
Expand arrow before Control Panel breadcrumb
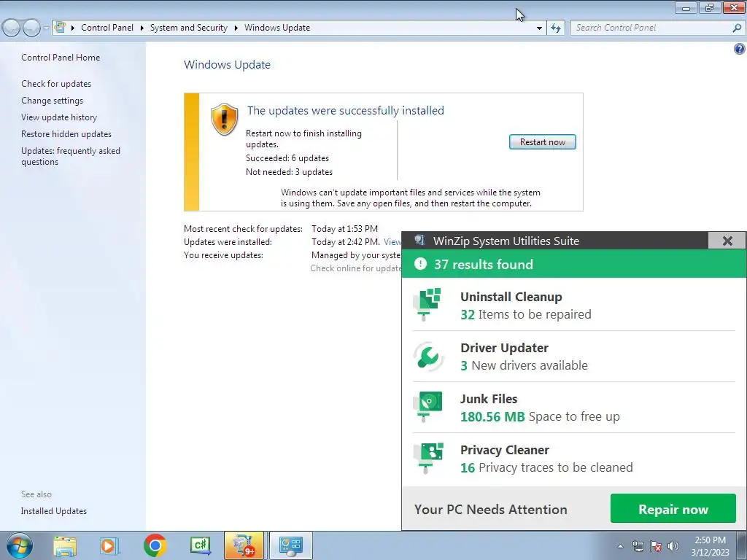[73, 28]
